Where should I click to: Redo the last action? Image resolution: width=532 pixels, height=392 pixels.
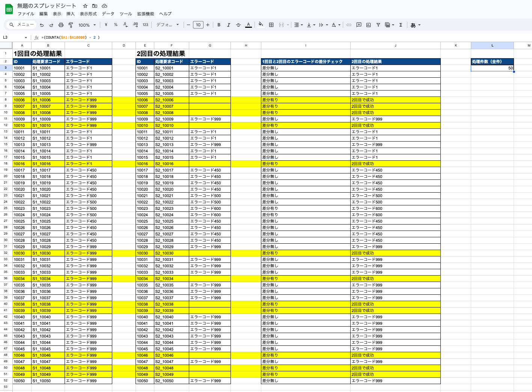coord(51,25)
